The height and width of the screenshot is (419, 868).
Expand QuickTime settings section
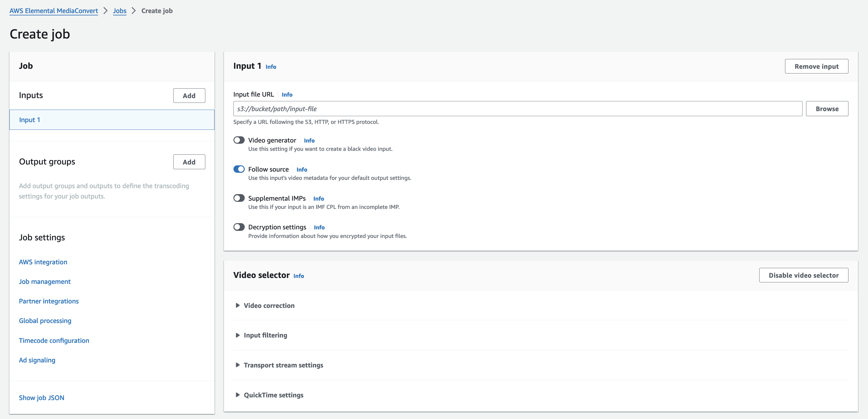click(x=273, y=395)
